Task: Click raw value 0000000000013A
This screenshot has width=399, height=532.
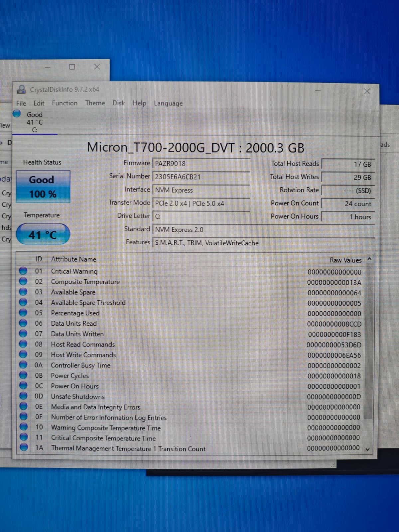Action: click(x=334, y=282)
